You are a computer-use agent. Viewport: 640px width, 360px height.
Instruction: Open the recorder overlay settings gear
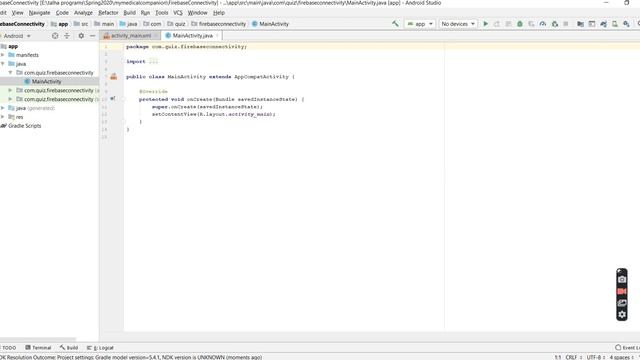[622, 314]
